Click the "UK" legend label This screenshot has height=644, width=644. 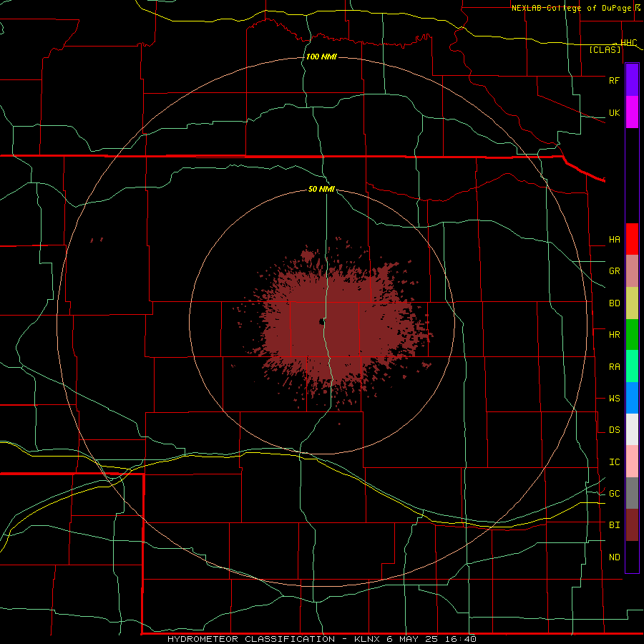614,112
